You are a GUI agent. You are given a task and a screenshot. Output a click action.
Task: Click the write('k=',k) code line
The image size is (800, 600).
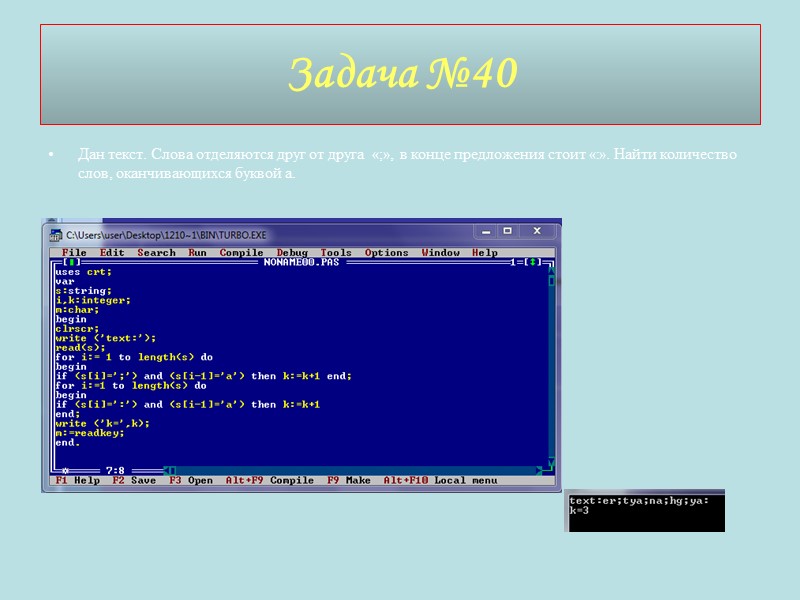point(103,423)
